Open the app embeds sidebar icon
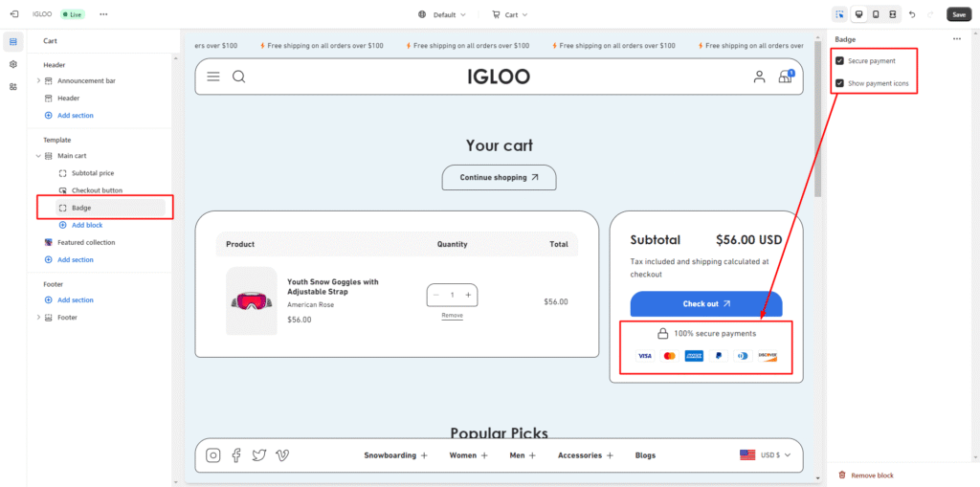Viewport: 980px width, 487px height. (13, 86)
